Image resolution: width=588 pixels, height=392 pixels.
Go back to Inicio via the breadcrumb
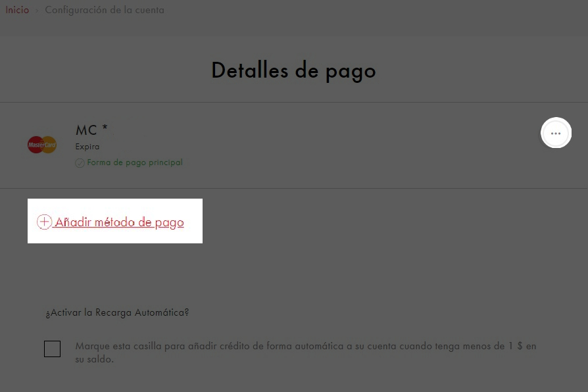click(x=17, y=11)
